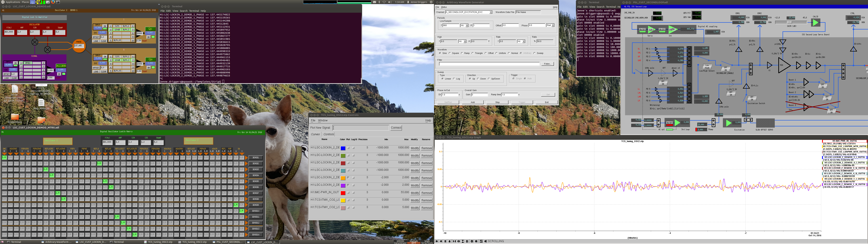Open the Applications menu in the top panel

coord(13,2)
